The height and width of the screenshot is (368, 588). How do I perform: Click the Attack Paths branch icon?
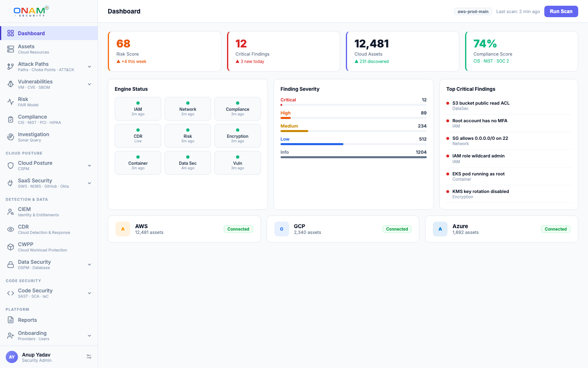[x=11, y=67]
